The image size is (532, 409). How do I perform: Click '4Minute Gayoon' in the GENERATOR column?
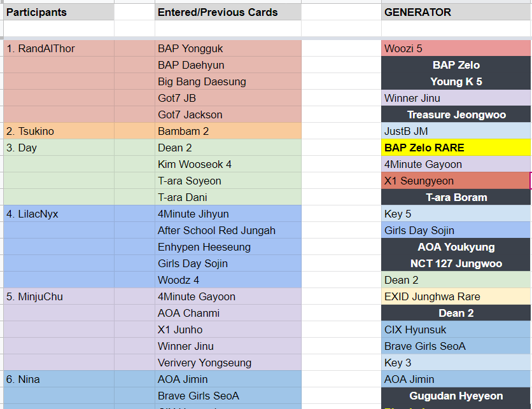(x=456, y=165)
